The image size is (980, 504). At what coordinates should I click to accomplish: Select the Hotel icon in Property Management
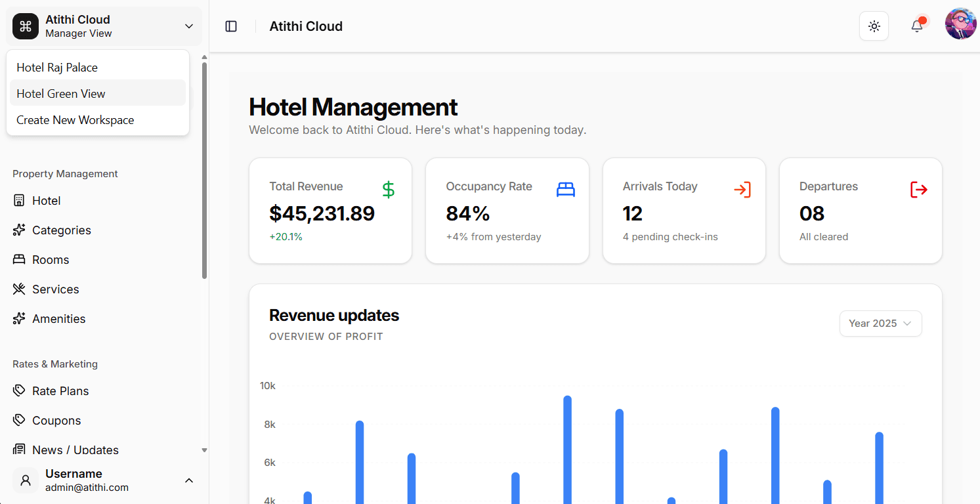coord(21,200)
